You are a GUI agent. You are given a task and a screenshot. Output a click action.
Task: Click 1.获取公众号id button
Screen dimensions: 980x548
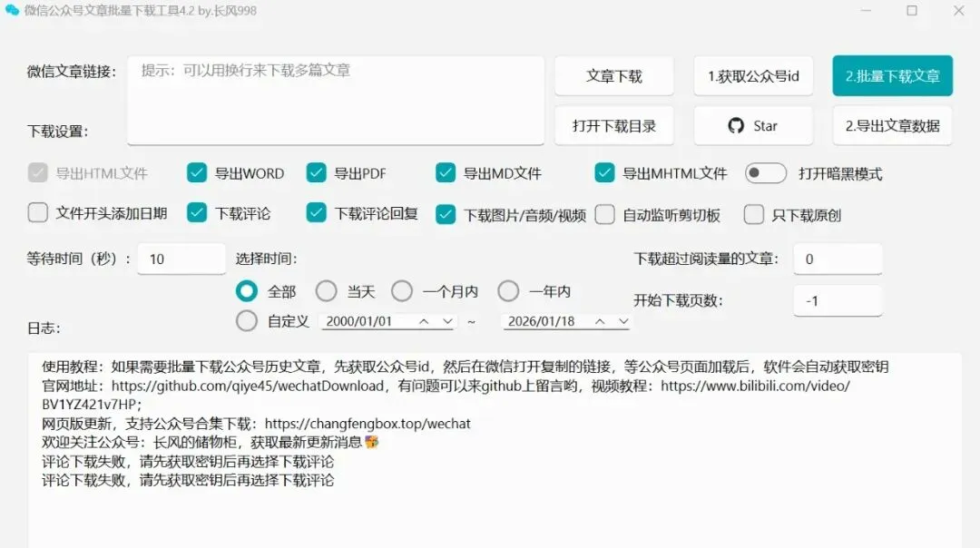click(x=753, y=76)
